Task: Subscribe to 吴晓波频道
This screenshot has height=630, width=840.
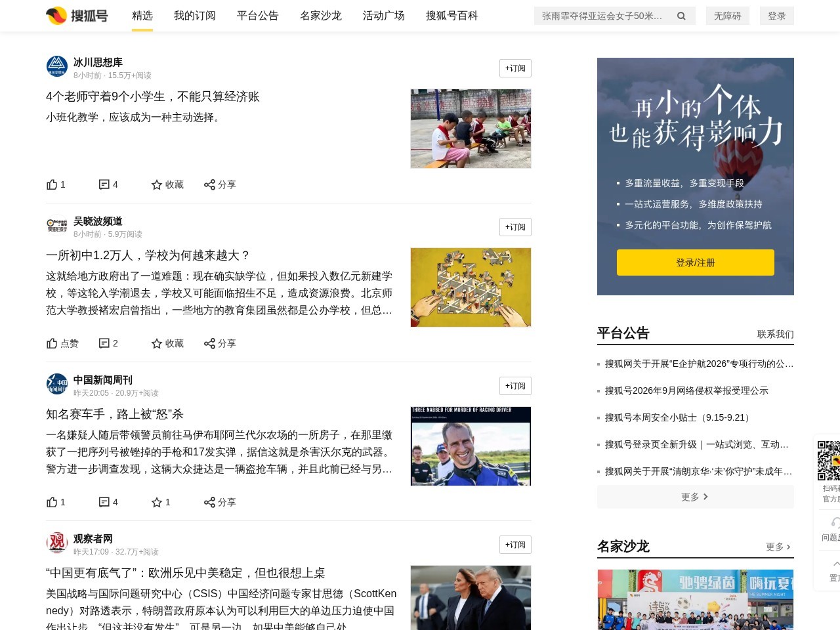Action: coord(515,227)
